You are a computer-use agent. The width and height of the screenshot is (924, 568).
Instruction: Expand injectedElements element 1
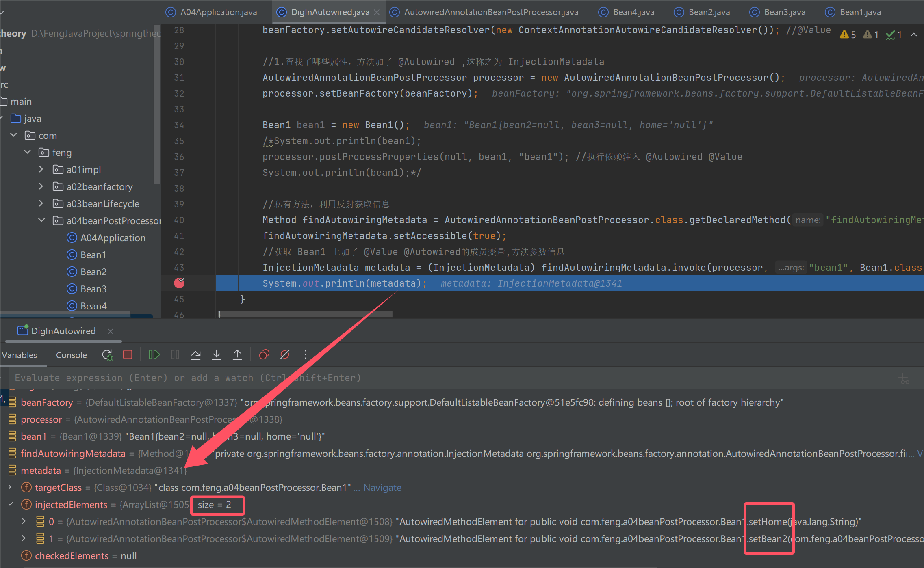(x=24, y=538)
